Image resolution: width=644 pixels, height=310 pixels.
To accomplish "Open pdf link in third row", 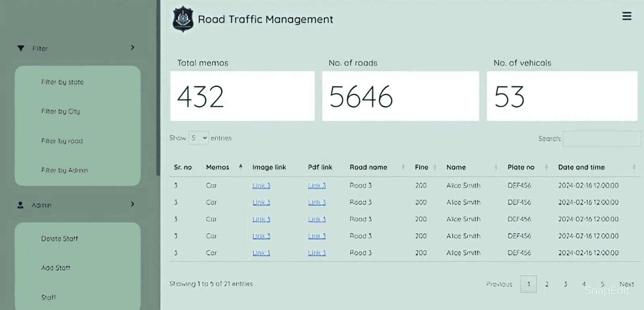I will pos(317,219).
